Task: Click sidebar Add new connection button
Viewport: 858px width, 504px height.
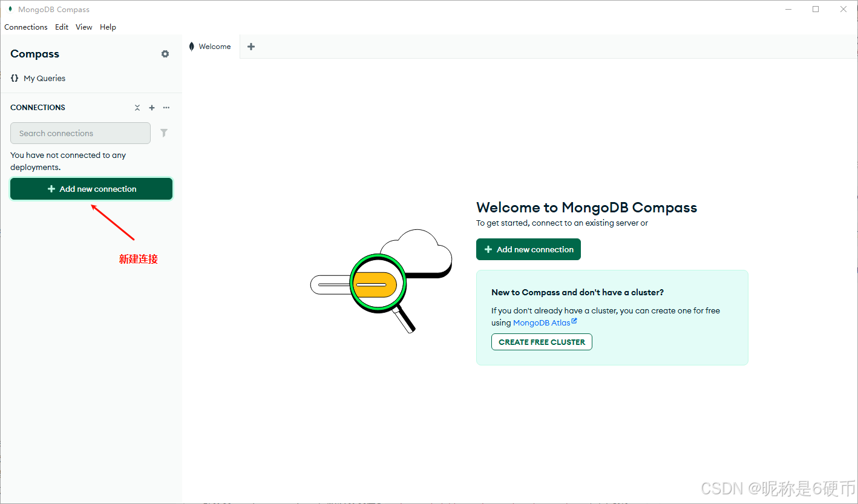Action: click(x=91, y=189)
